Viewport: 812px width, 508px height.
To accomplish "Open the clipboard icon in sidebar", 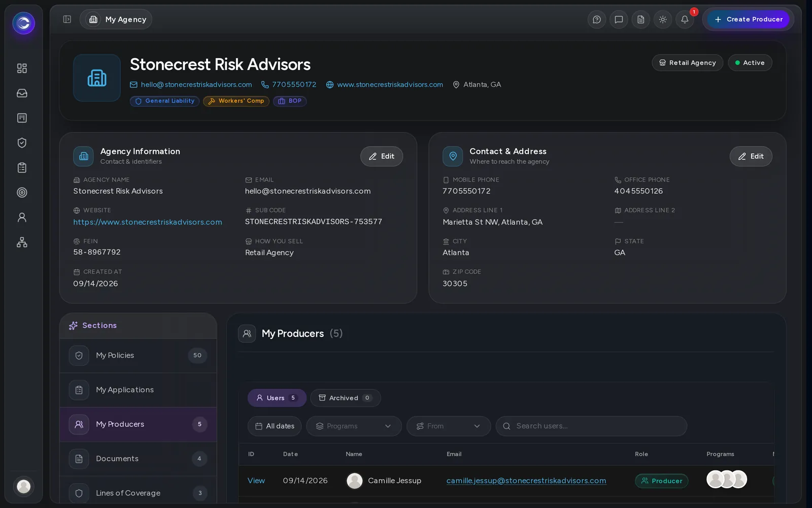I will [22, 168].
